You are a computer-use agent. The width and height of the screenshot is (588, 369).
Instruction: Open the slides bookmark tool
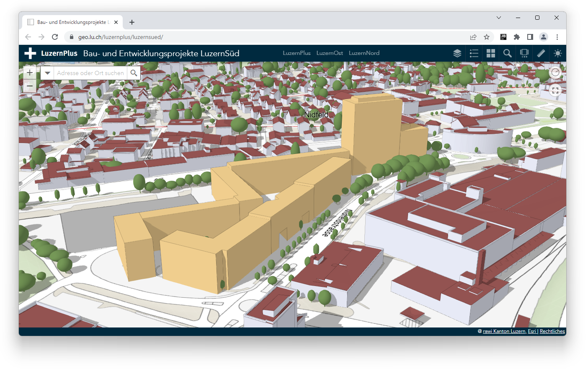click(524, 53)
